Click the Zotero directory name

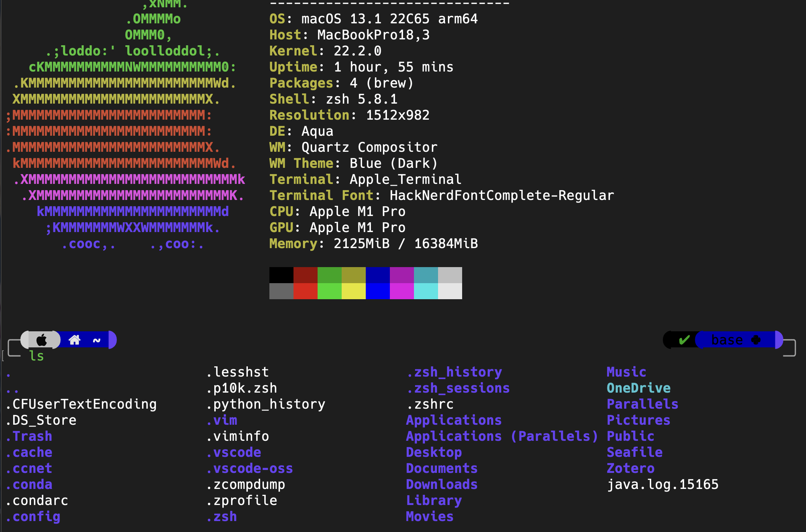pyautogui.click(x=630, y=469)
